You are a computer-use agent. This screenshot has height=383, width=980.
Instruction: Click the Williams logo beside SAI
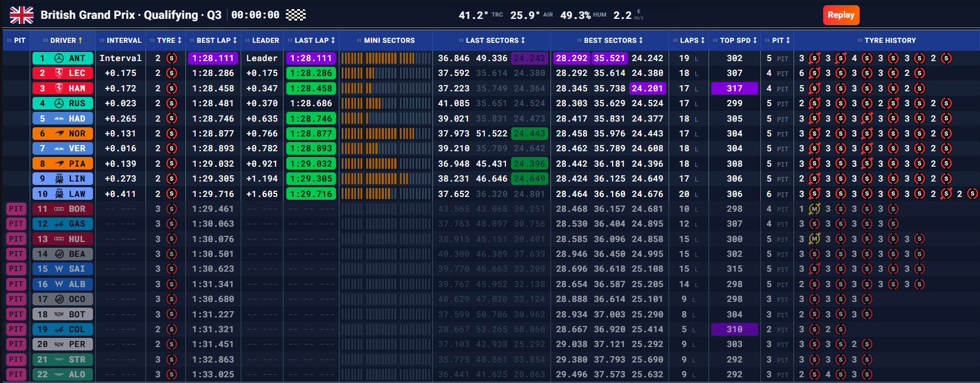[x=59, y=269]
